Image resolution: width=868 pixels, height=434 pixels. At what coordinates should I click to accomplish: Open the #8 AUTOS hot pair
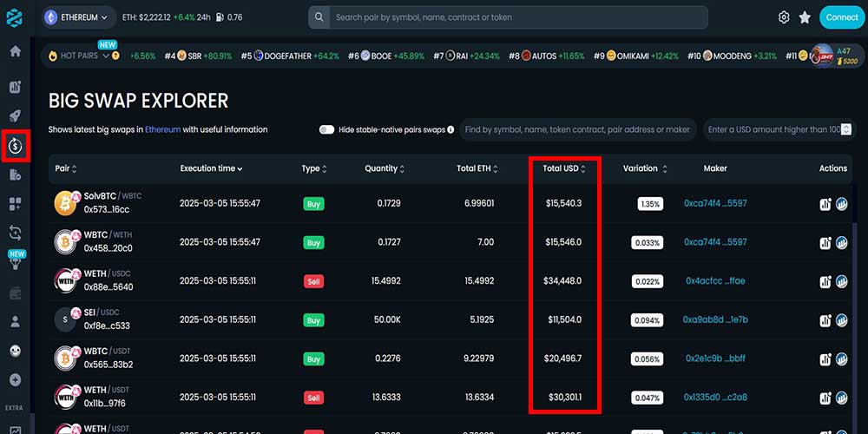pos(546,56)
